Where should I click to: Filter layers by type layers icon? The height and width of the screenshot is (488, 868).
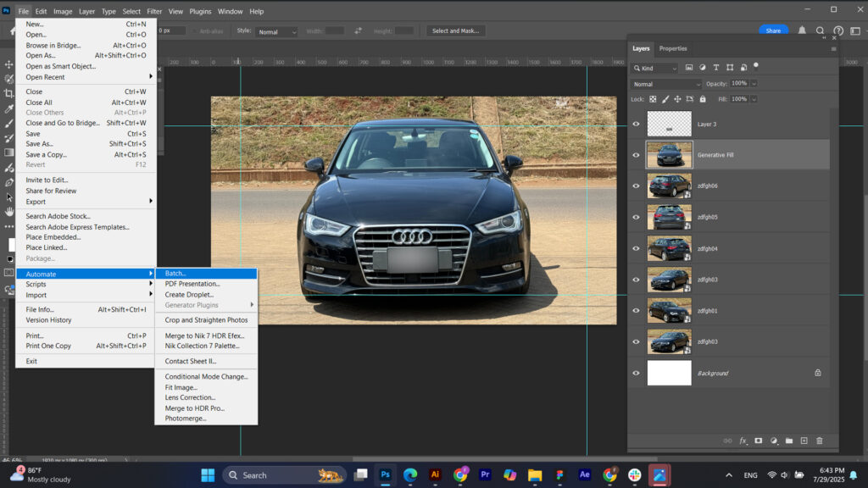[715, 68]
